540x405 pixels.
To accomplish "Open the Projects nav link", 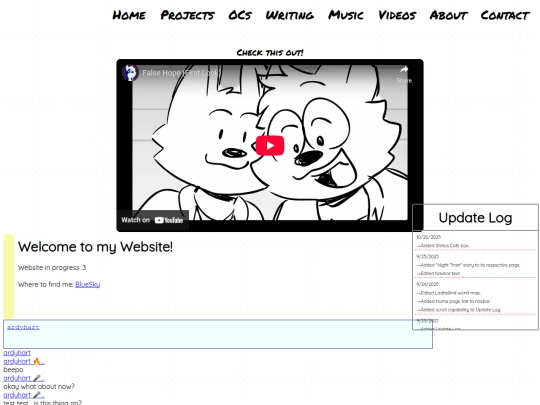I will point(187,15).
